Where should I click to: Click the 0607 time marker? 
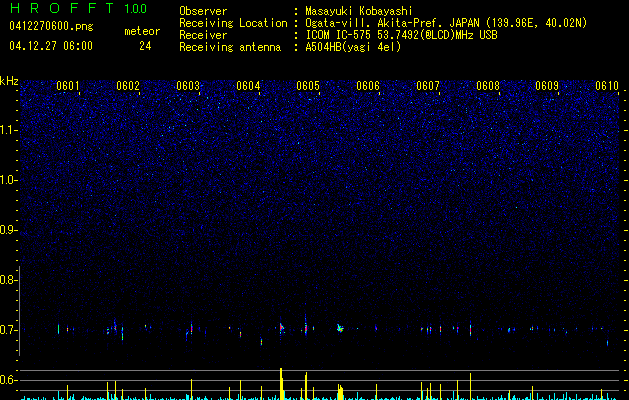428,86
